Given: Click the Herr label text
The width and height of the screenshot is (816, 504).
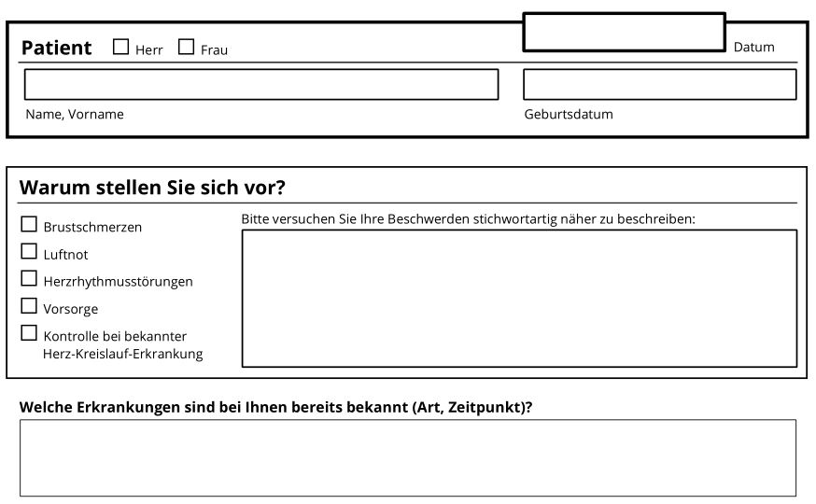Looking at the screenshot, I should click(148, 49).
